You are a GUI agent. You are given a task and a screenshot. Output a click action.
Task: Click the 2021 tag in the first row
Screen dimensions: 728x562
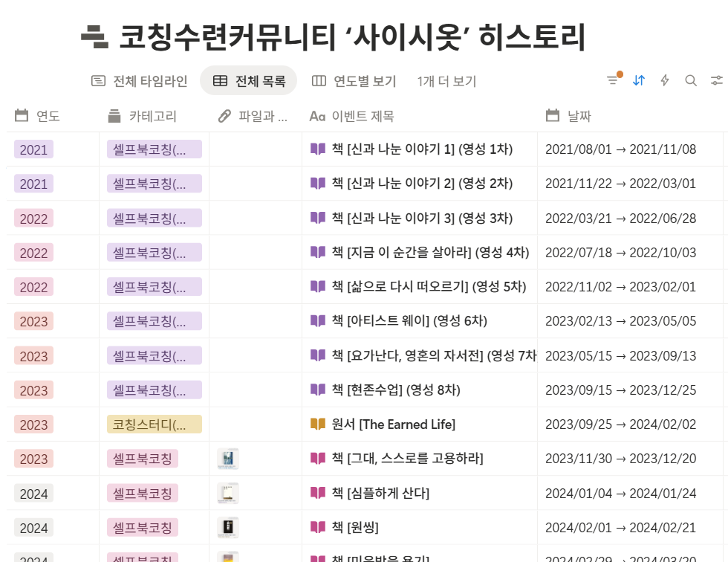point(33,149)
